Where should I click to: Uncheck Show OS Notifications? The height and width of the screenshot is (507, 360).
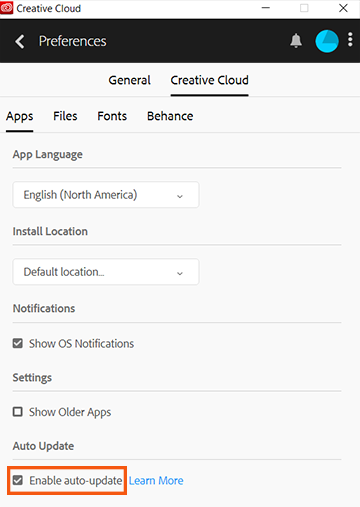click(x=18, y=343)
